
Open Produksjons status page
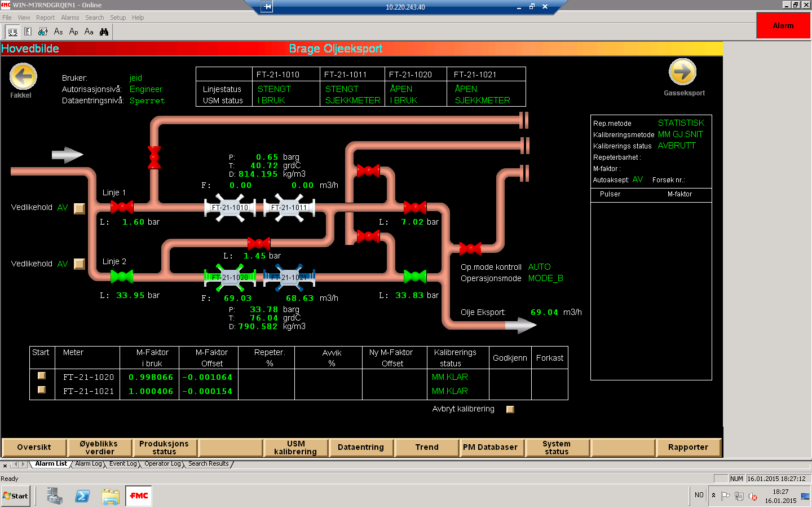pos(165,448)
